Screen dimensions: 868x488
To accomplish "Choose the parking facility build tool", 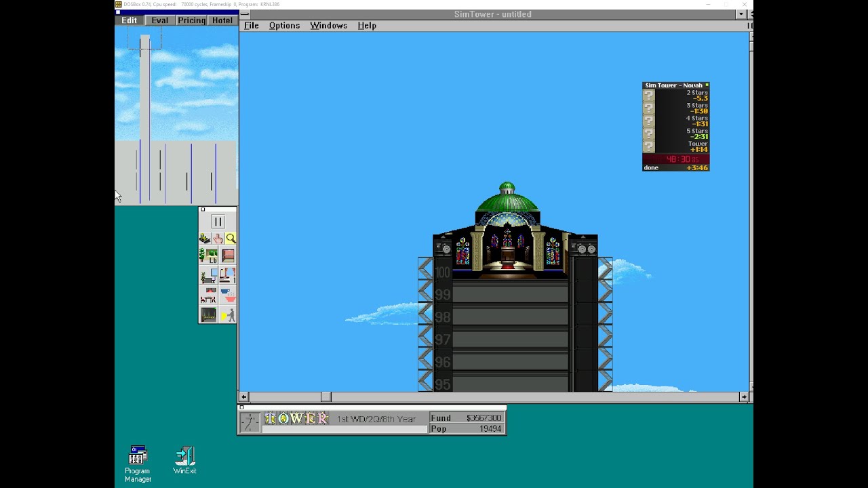I will 208,315.
